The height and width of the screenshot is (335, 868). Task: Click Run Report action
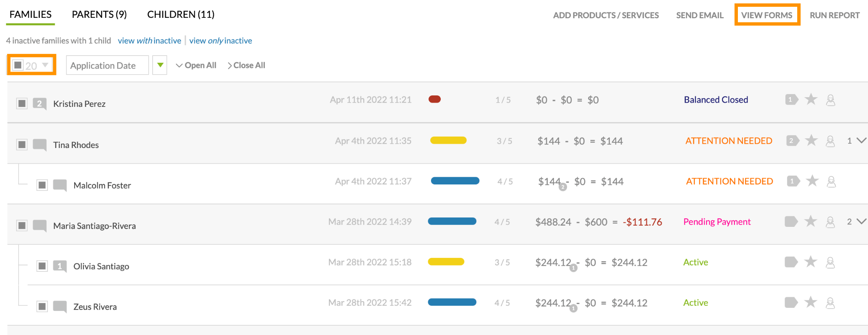tap(835, 15)
